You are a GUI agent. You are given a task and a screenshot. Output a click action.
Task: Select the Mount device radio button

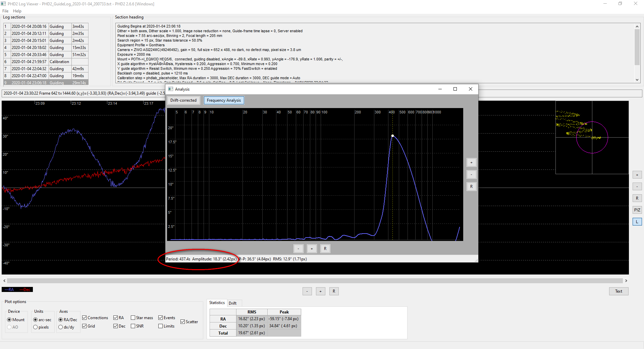tap(16, 320)
